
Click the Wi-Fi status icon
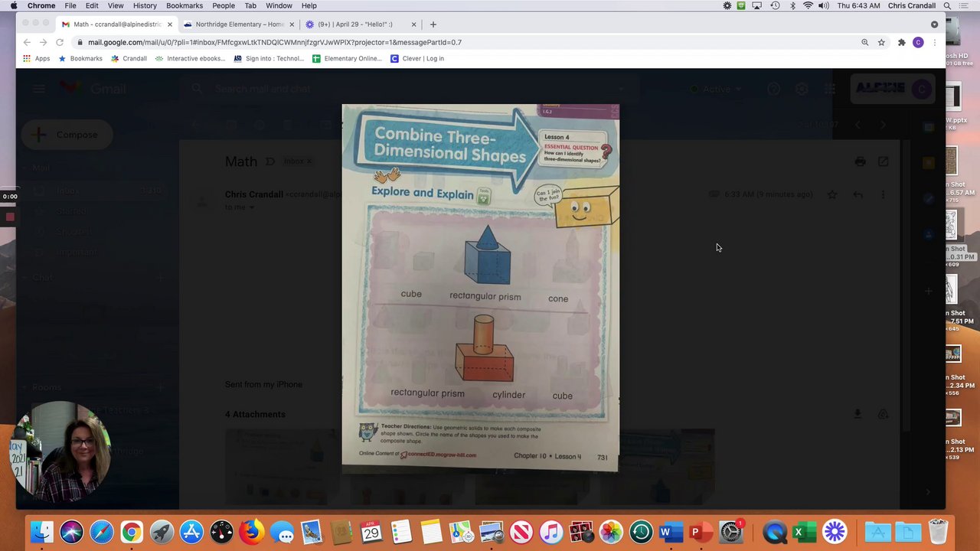pyautogui.click(x=807, y=5)
